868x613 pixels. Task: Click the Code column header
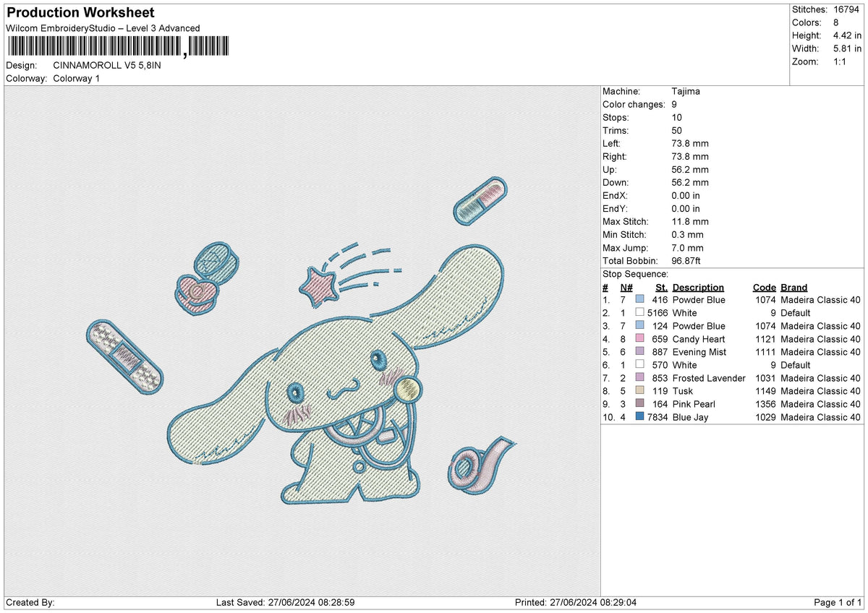[x=764, y=287]
